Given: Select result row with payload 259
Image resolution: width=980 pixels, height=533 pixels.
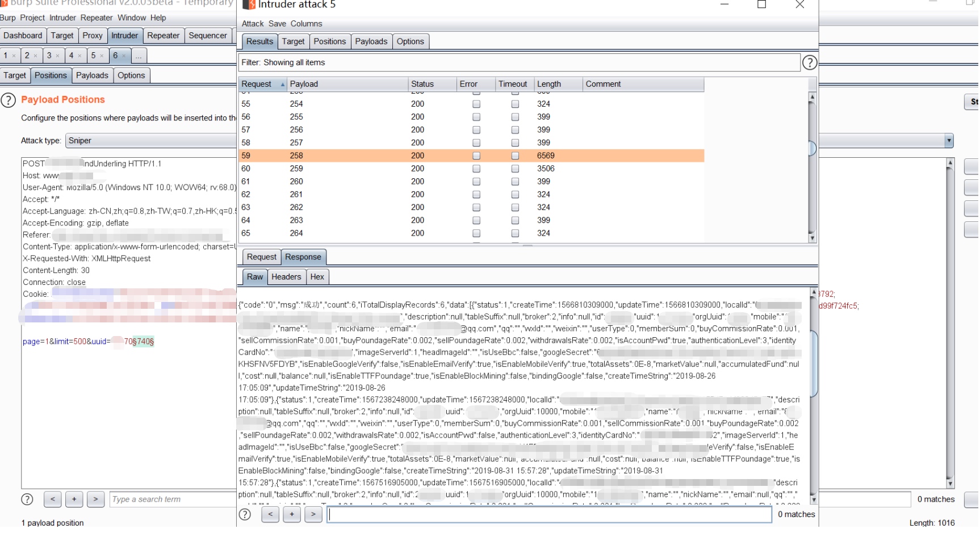Looking at the screenshot, I should click(471, 169).
